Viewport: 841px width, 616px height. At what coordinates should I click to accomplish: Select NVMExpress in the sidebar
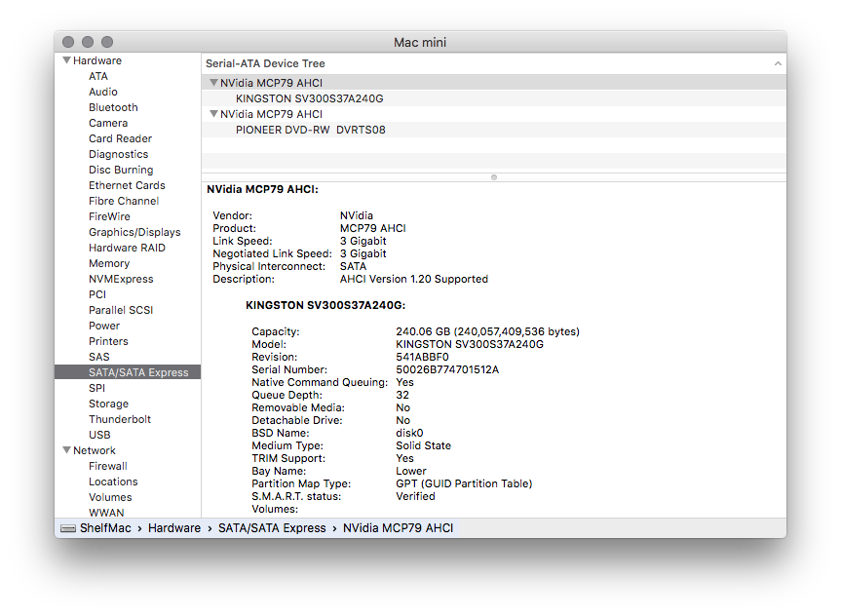tap(121, 279)
